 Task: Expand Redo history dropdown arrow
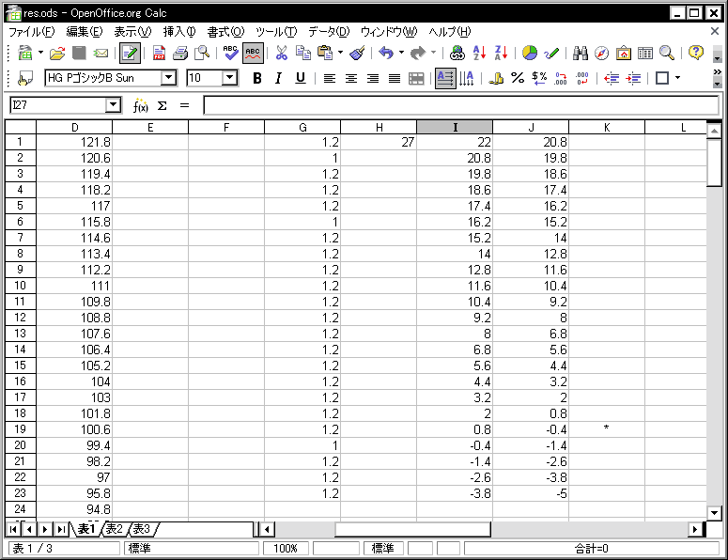(x=434, y=53)
